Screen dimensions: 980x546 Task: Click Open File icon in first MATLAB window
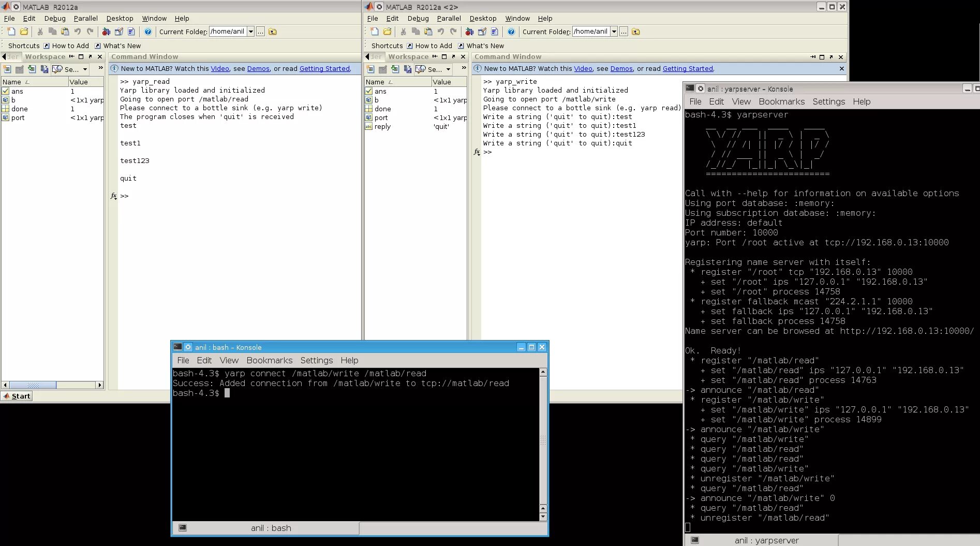[24, 32]
